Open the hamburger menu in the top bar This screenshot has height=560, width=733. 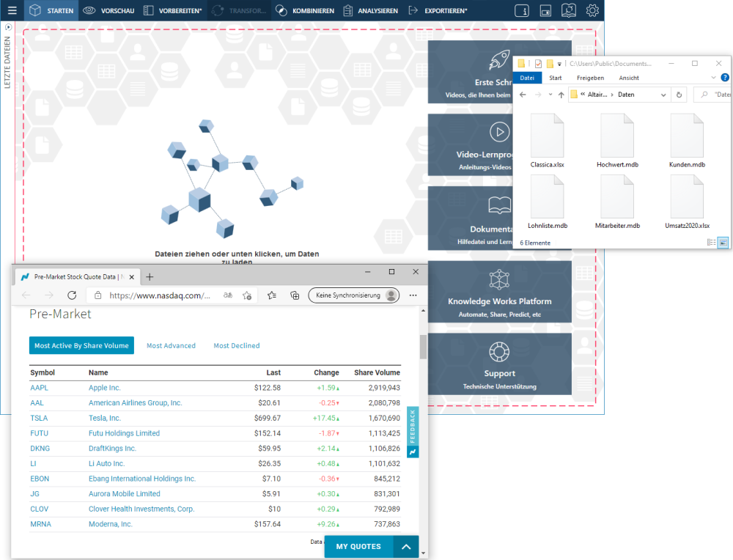tap(12, 11)
